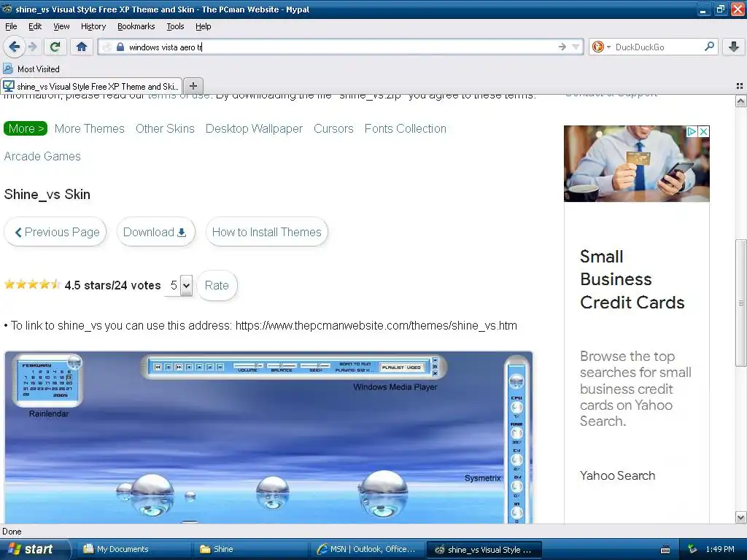Click How to Install Themes button
Image resolution: width=747 pixels, height=560 pixels.
pos(267,232)
